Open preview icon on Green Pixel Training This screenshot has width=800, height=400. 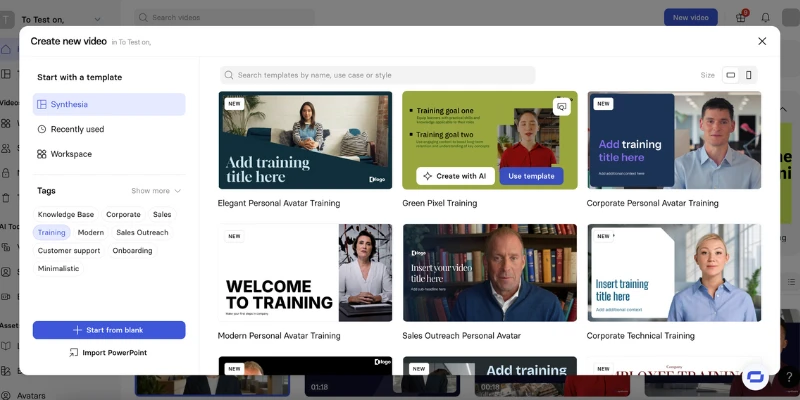(x=562, y=107)
